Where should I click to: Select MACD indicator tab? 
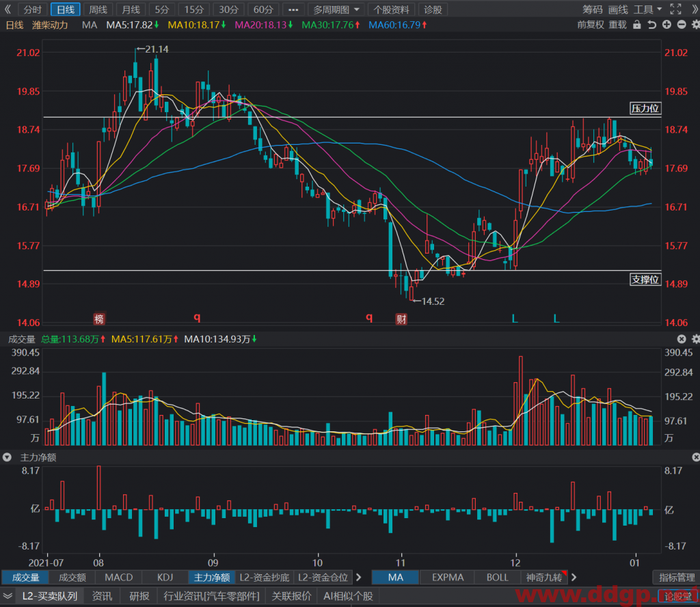[119, 577]
